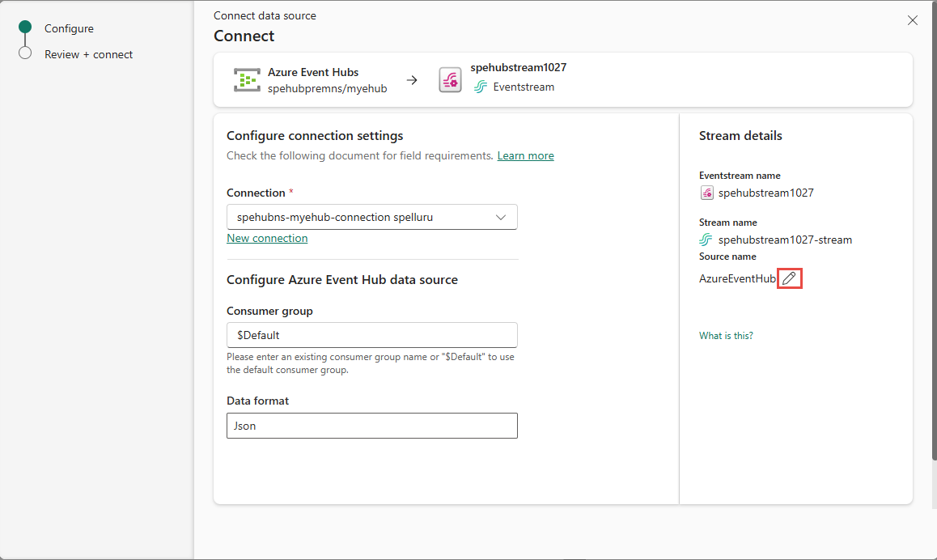Edit source name with the pencil icon
Viewport: 937px width, 560px height.
[x=789, y=278]
